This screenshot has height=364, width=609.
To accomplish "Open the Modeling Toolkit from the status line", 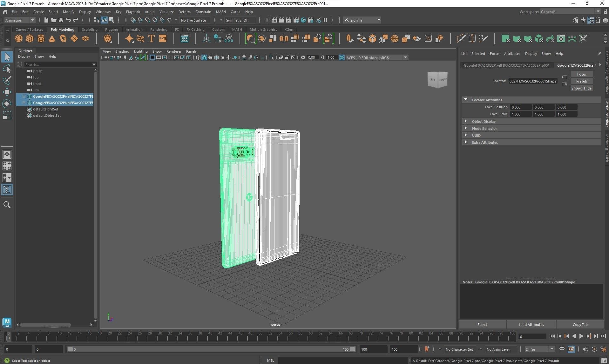I will coord(576,20).
